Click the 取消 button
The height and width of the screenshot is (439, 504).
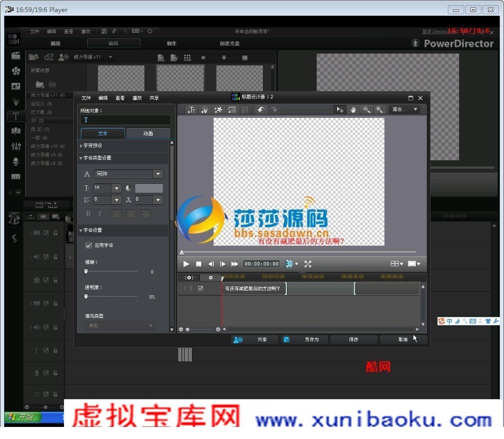point(403,339)
